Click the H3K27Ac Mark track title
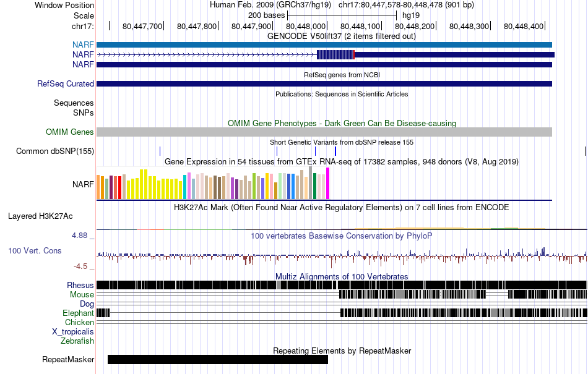The image size is (588, 374). [342, 208]
